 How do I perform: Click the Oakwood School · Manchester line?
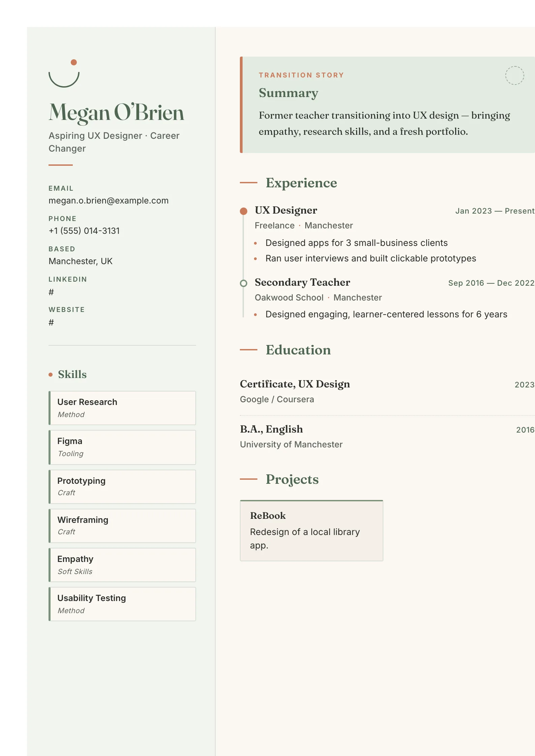click(318, 297)
